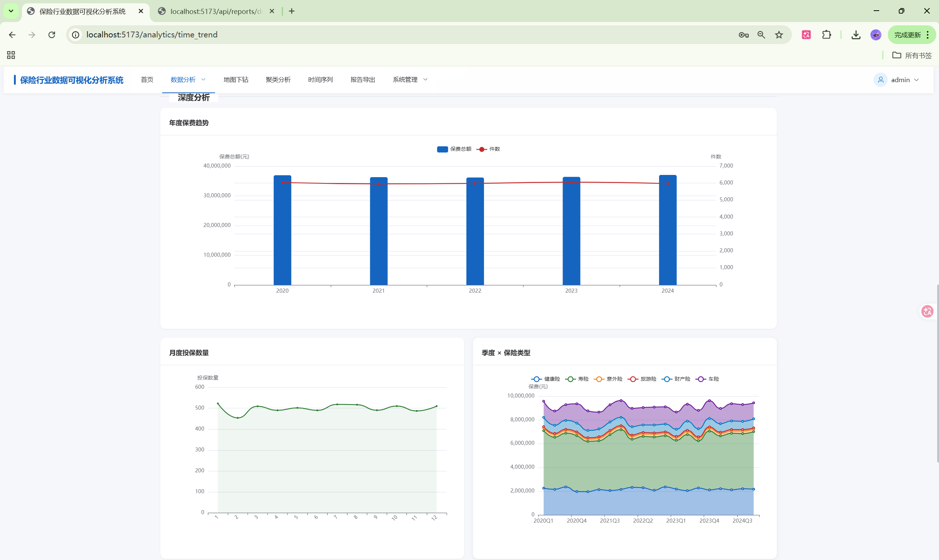This screenshot has width=939, height=560.
Task: Open the 报告导出 page link
Action: point(363,80)
